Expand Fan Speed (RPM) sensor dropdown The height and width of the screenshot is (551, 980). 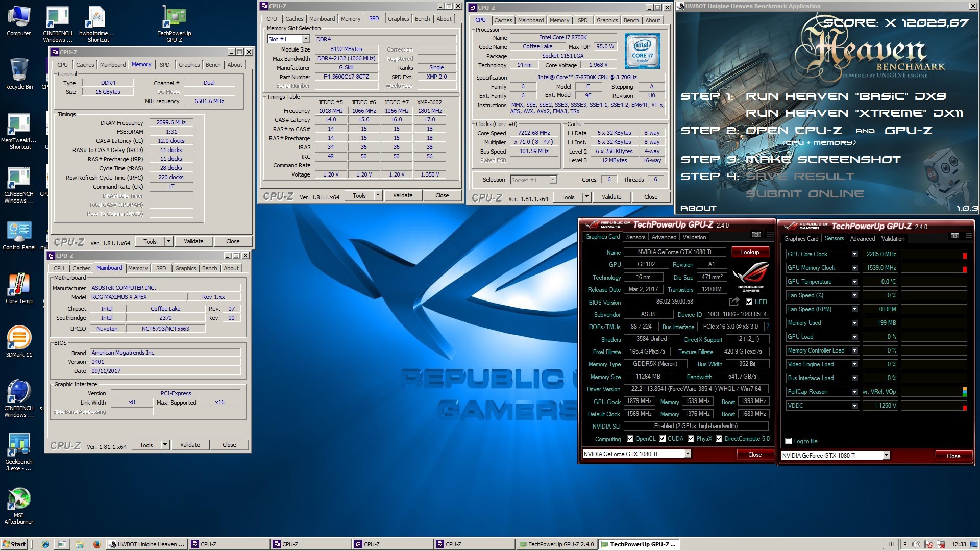click(854, 309)
